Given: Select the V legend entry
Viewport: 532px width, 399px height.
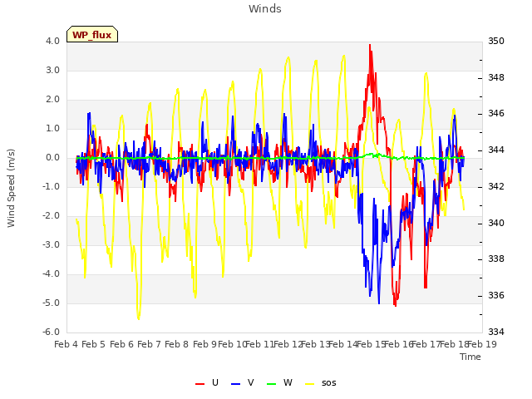Looking at the screenshot, I should point(242,382).
